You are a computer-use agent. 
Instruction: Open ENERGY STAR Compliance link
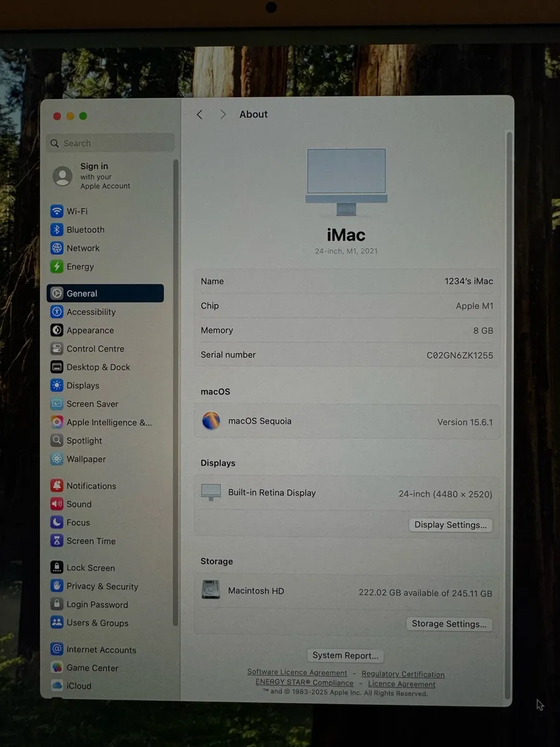pos(304,683)
